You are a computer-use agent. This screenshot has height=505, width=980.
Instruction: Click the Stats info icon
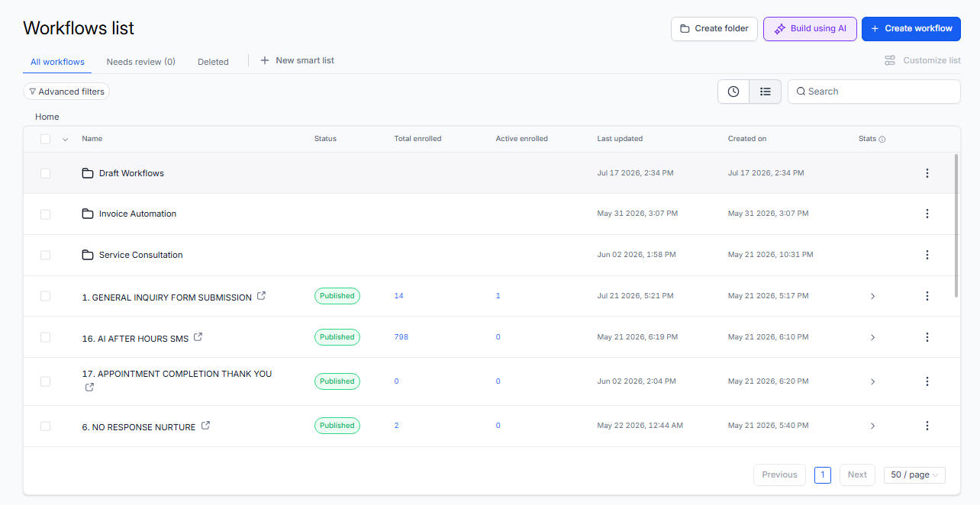882,140
